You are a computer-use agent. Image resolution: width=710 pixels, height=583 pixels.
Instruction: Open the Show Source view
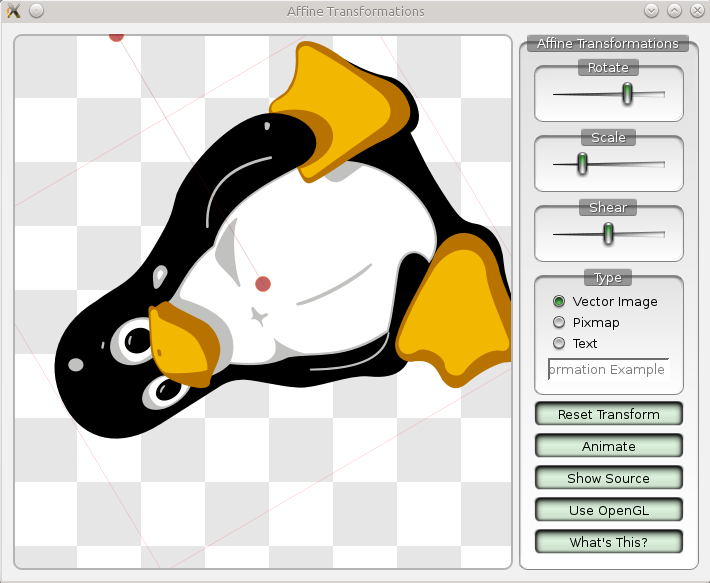pos(608,478)
